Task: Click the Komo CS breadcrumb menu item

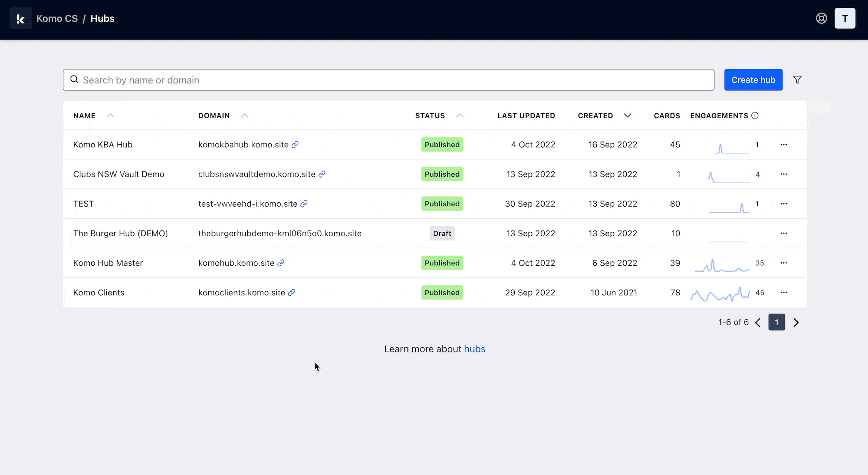Action: pyautogui.click(x=57, y=18)
